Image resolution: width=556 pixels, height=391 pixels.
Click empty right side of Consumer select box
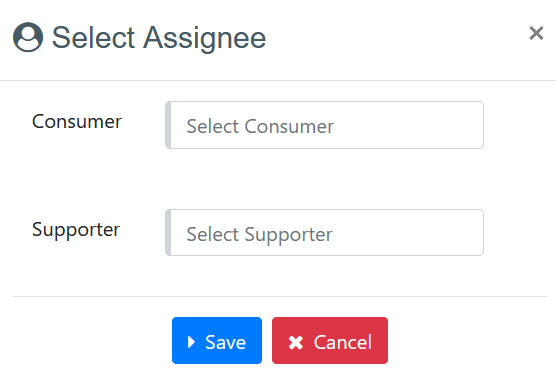[x=408, y=125]
